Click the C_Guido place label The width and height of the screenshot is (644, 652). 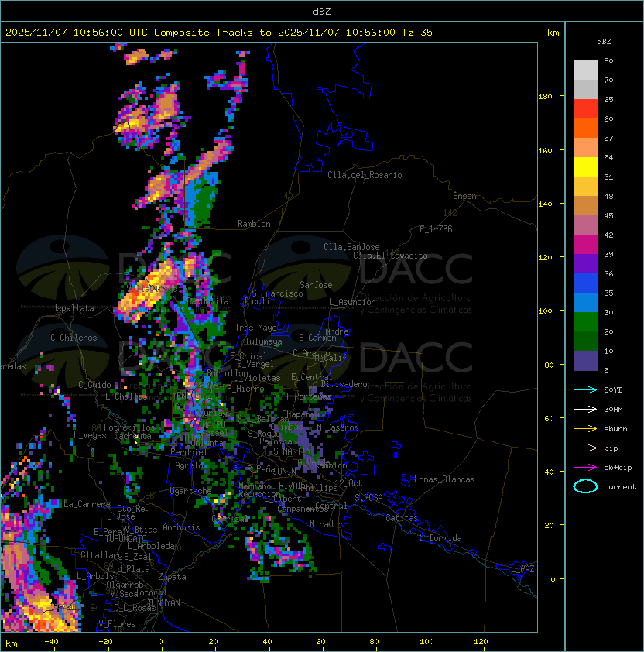94,385
